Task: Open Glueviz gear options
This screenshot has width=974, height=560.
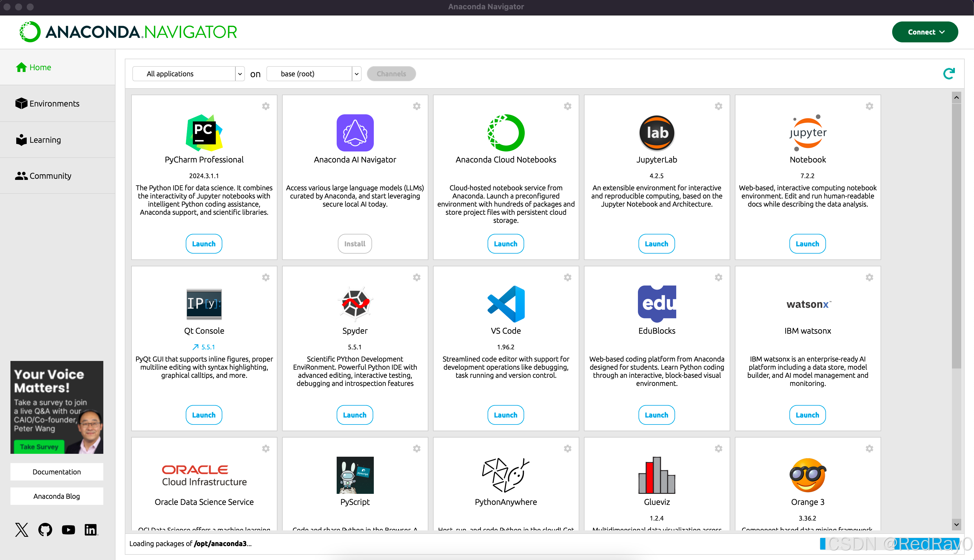Action: point(718,449)
